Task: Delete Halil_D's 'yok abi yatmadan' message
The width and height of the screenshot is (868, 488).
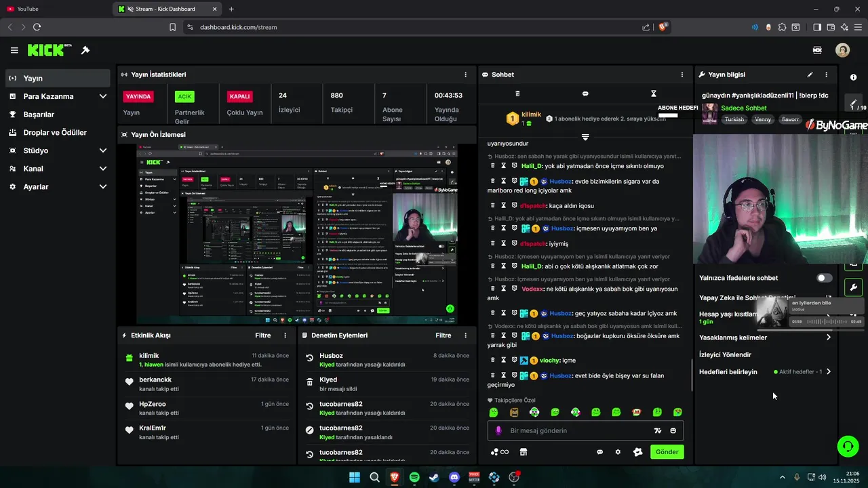Action: (493, 166)
